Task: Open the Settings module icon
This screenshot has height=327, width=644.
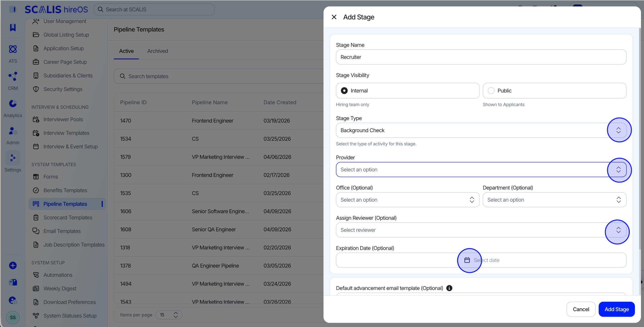Action: coord(13,158)
